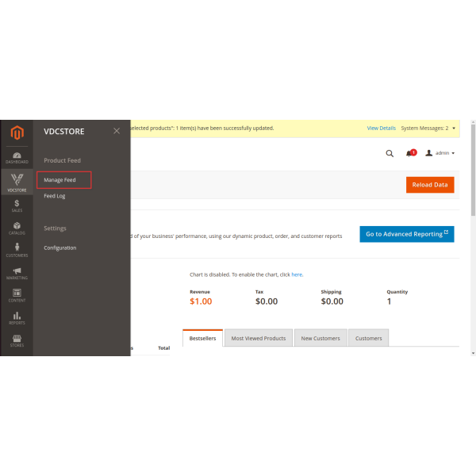This screenshot has height=476, width=476.
Task: Open the Sales sidebar icon
Action: [x=16, y=205]
